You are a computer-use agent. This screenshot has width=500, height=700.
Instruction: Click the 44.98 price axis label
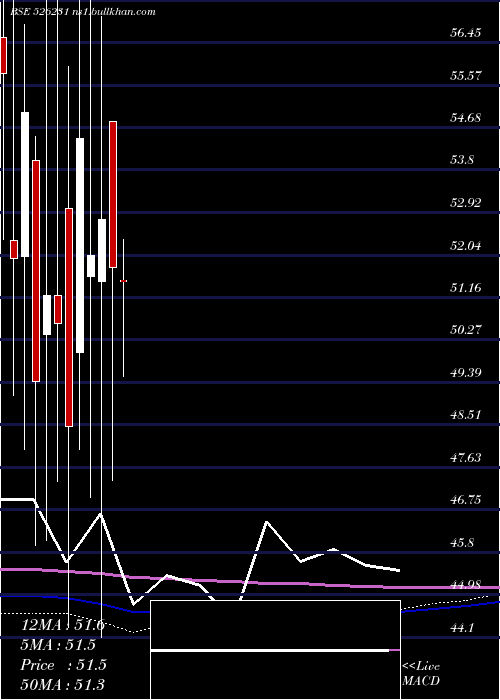466,585
